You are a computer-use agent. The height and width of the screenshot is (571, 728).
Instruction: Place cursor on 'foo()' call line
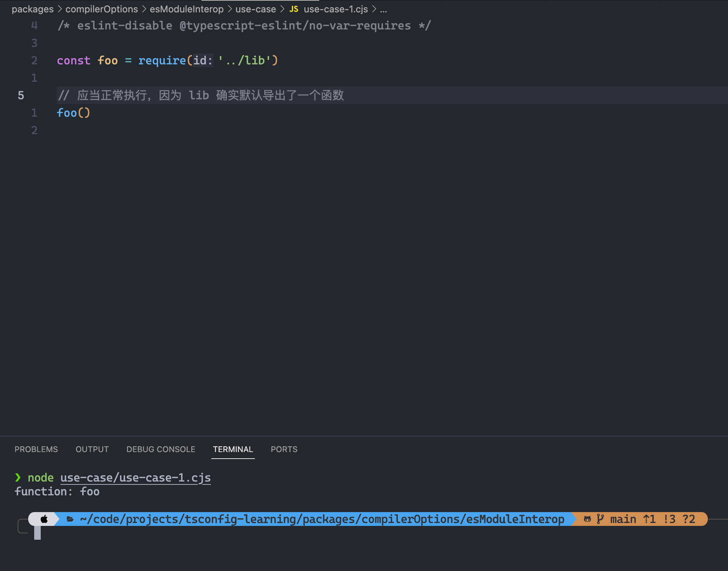pos(73,113)
